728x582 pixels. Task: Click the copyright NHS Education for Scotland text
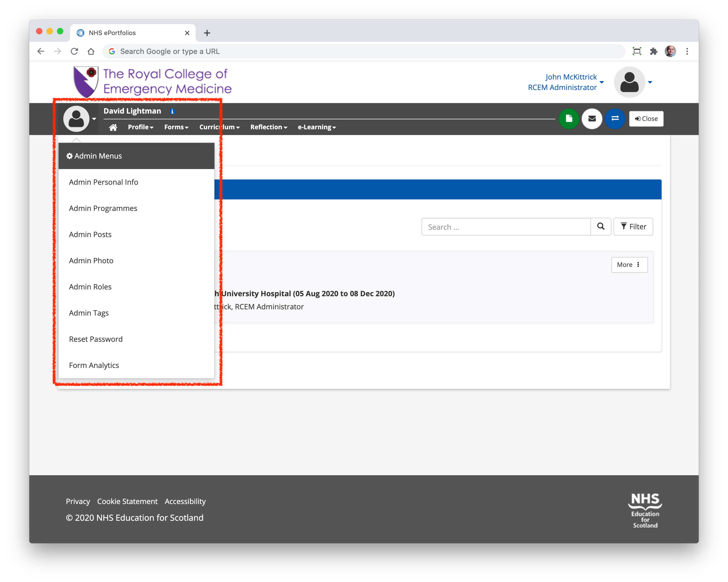tap(135, 518)
